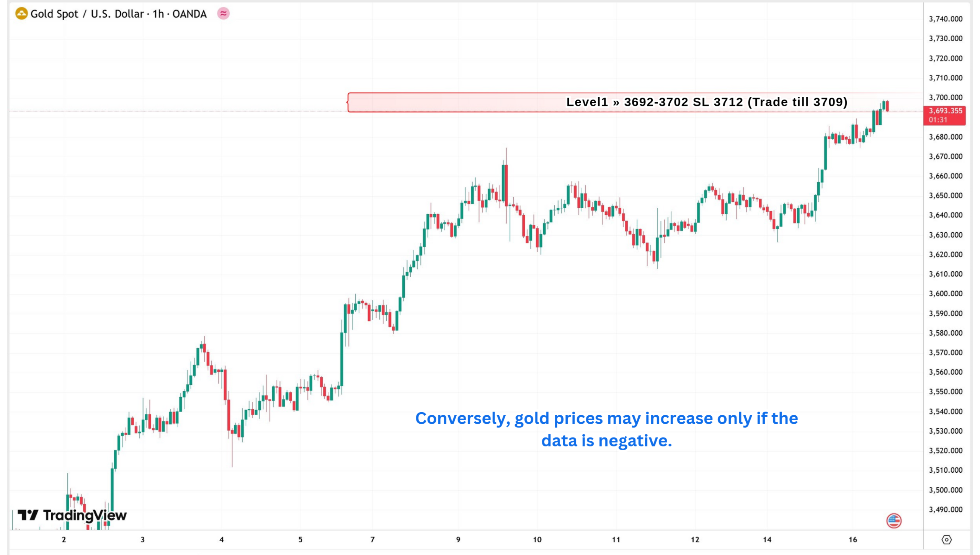This screenshot has width=980, height=555.
Task: Click the 7 date on time axis
Action: [x=372, y=540]
